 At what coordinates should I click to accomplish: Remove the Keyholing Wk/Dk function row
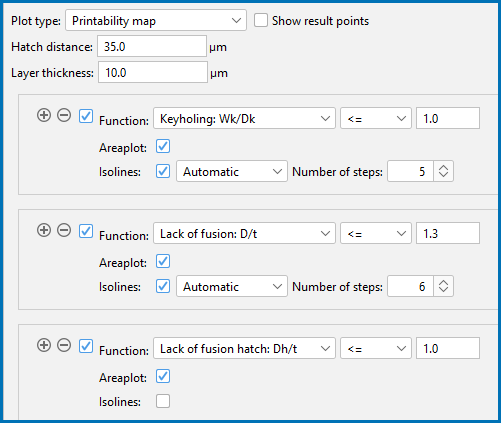(x=64, y=115)
